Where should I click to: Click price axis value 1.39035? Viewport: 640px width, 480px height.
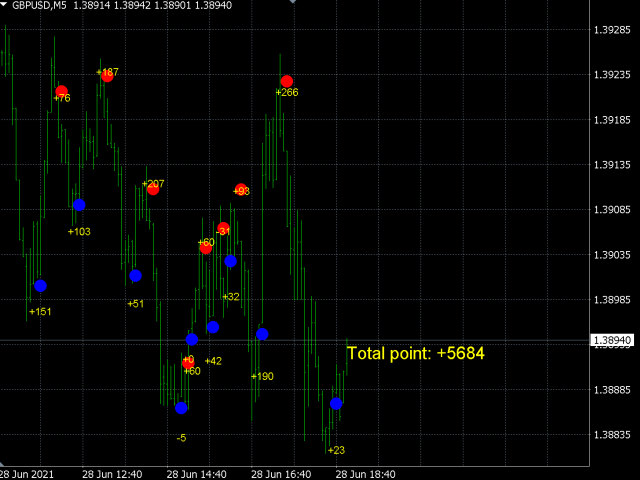coord(612,255)
